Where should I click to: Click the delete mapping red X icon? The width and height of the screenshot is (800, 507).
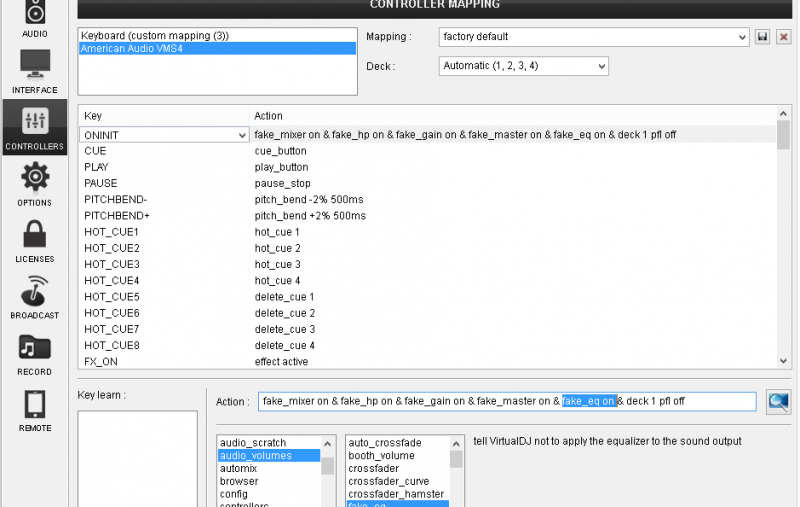[783, 37]
